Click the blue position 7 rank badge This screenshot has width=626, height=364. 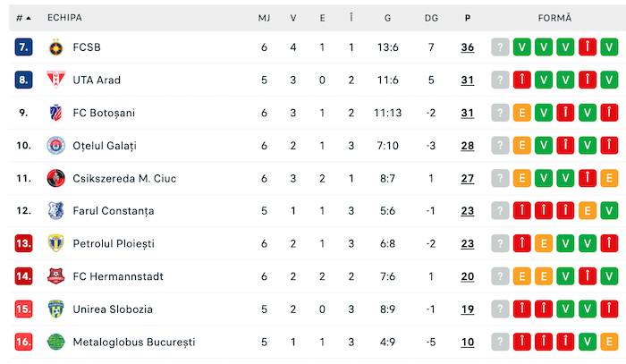24,47
